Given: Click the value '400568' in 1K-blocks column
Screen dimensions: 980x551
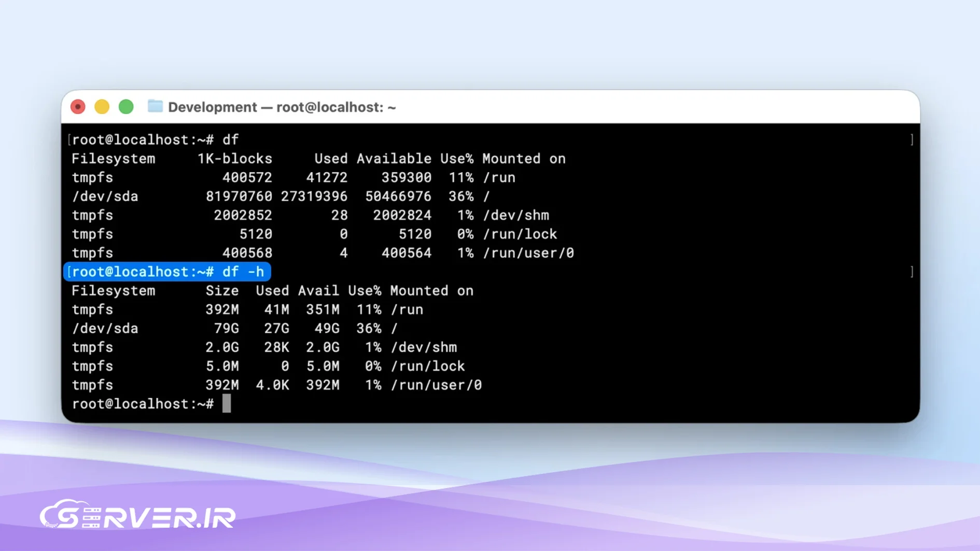Looking at the screenshot, I should tap(247, 253).
